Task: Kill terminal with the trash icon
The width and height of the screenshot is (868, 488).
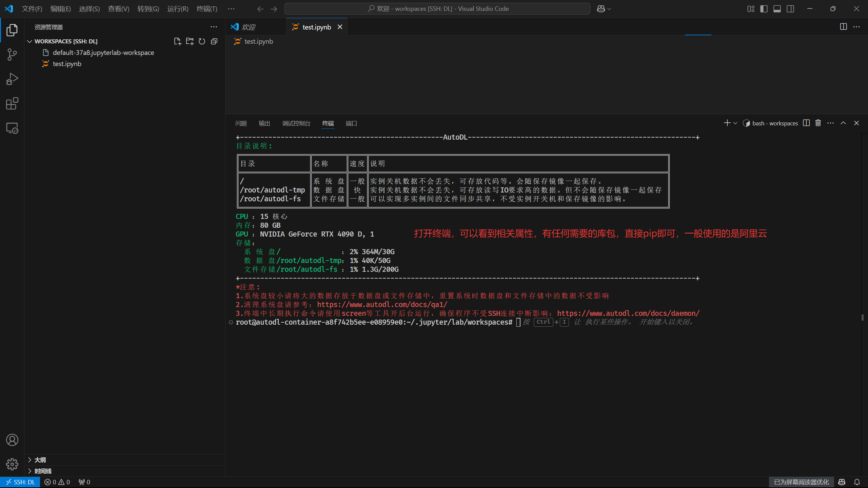Action: (x=818, y=123)
